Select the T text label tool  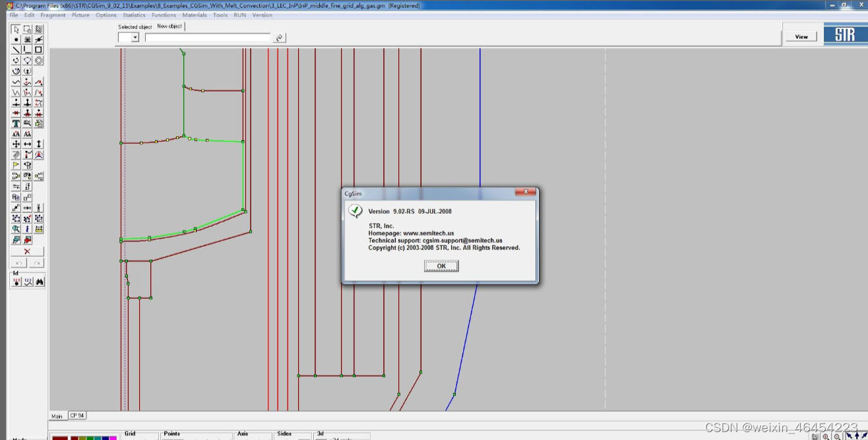pyautogui.click(x=16, y=123)
